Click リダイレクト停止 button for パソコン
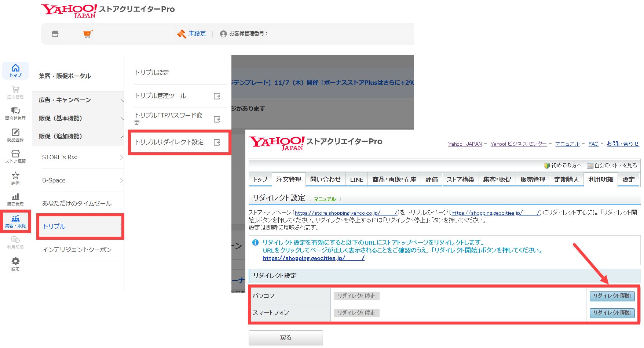Image resolution: width=644 pixels, height=348 pixels. [356, 296]
